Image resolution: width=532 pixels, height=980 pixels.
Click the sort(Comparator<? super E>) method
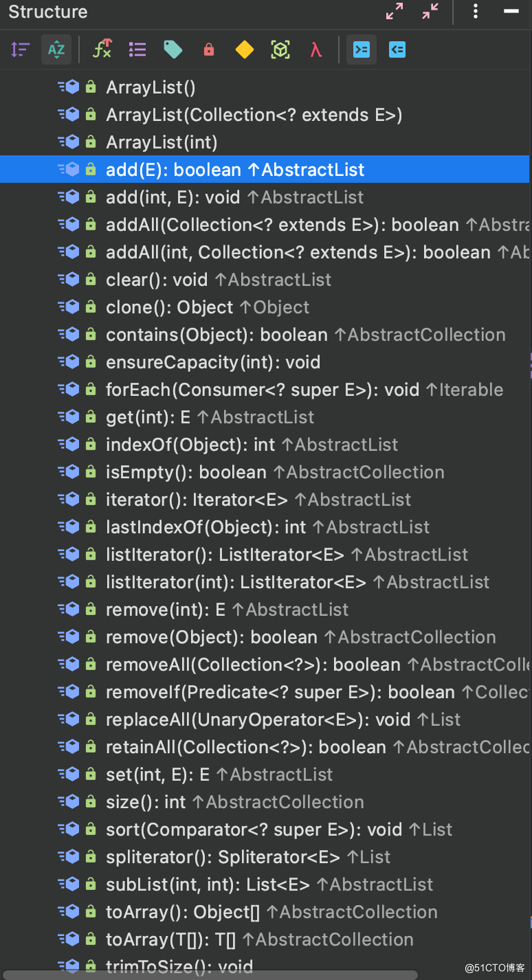[279, 829]
